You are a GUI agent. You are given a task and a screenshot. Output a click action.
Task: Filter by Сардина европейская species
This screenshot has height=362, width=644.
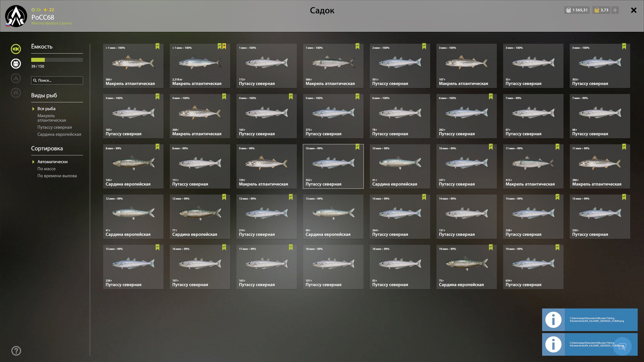click(59, 134)
